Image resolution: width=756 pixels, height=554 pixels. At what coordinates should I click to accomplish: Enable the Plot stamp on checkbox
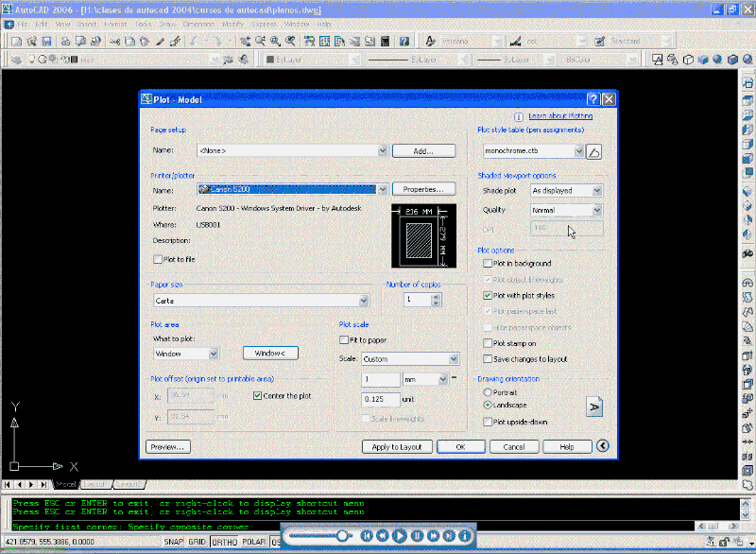pyautogui.click(x=488, y=343)
